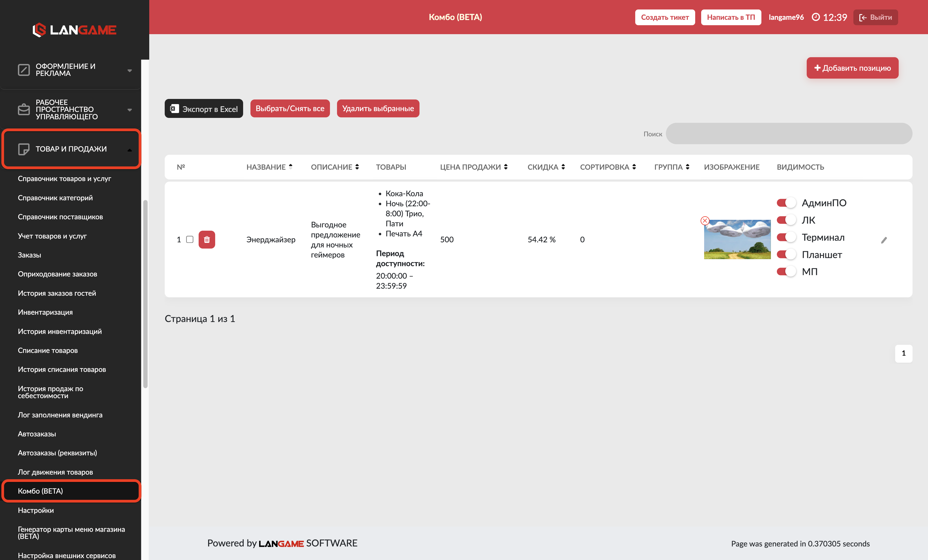Click the clock icon next to 12:39
This screenshot has height=560, width=928.
pos(815,17)
